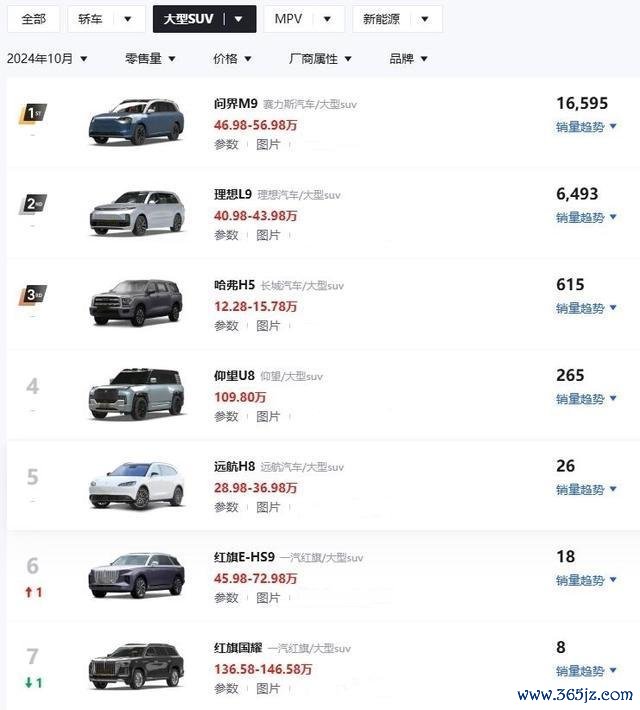The image size is (640, 710).
Task: Click the red up-arrow rank change indicator
Action: [34, 592]
